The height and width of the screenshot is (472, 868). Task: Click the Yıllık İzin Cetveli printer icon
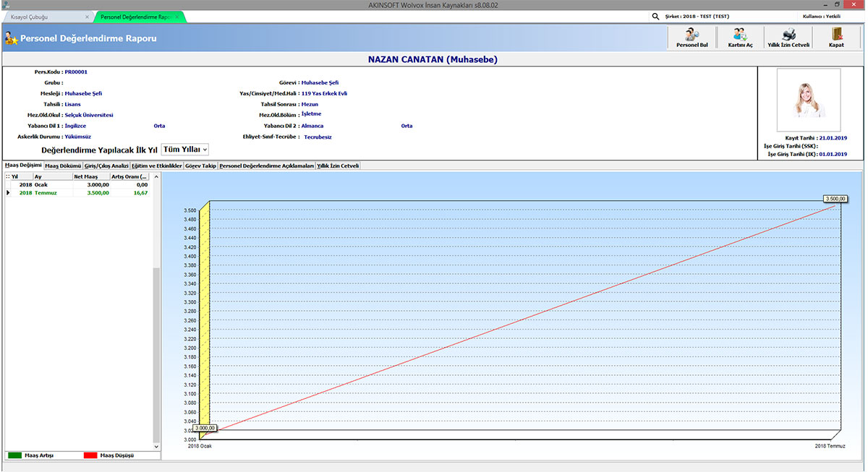click(788, 35)
